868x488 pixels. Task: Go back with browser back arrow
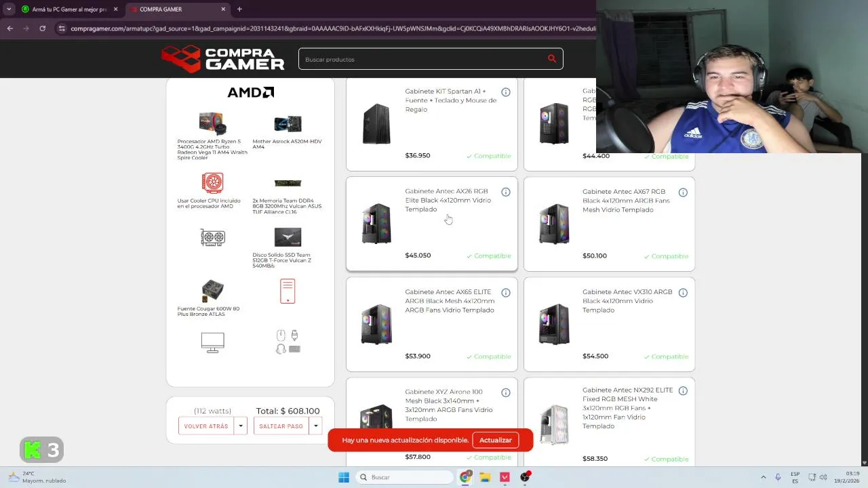click(9, 28)
